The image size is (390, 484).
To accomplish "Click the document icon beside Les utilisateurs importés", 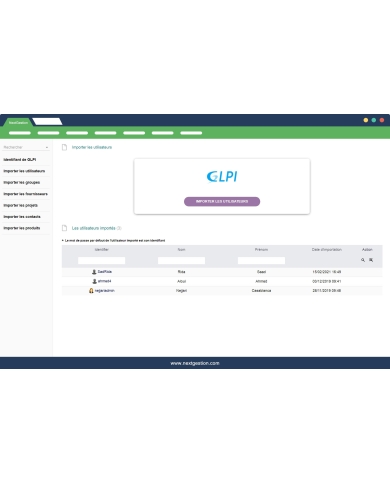I will pyautogui.click(x=64, y=228).
